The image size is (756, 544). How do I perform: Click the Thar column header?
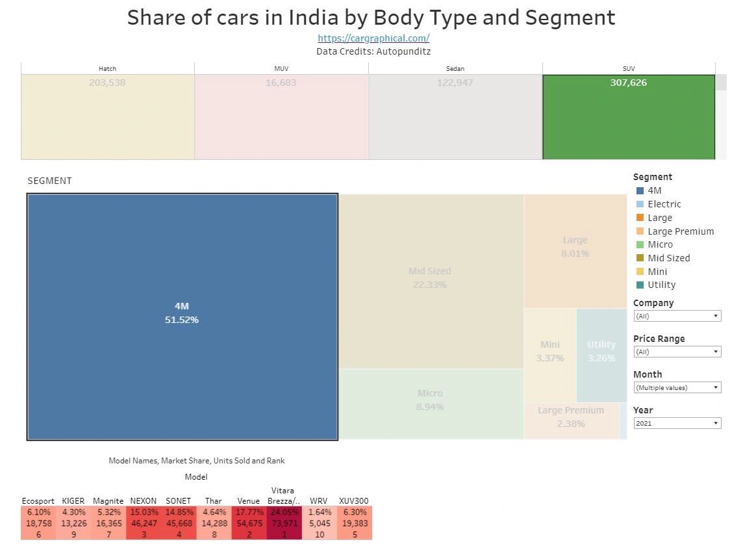[x=214, y=501]
